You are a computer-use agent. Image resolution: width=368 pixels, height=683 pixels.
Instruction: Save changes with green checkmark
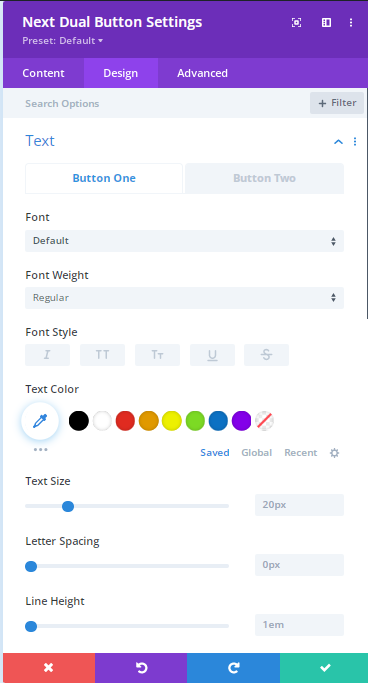tap(324, 668)
